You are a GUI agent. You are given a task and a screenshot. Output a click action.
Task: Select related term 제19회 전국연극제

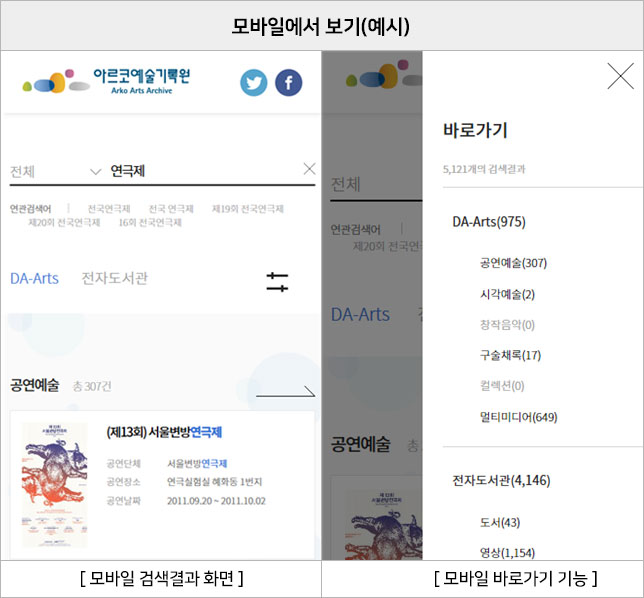(x=248, y=209)
